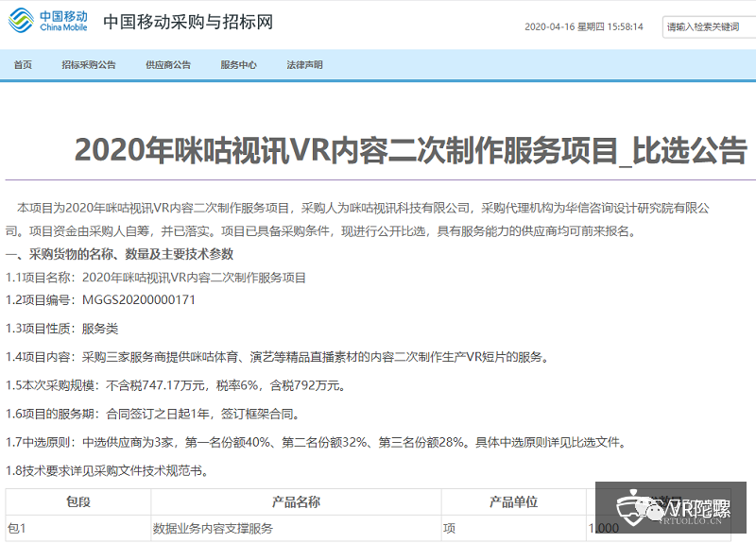The image size is (756, 543).
Task: Click the intro paragraph starting 本项目为2020年
Action: click(x=357, y=220)
